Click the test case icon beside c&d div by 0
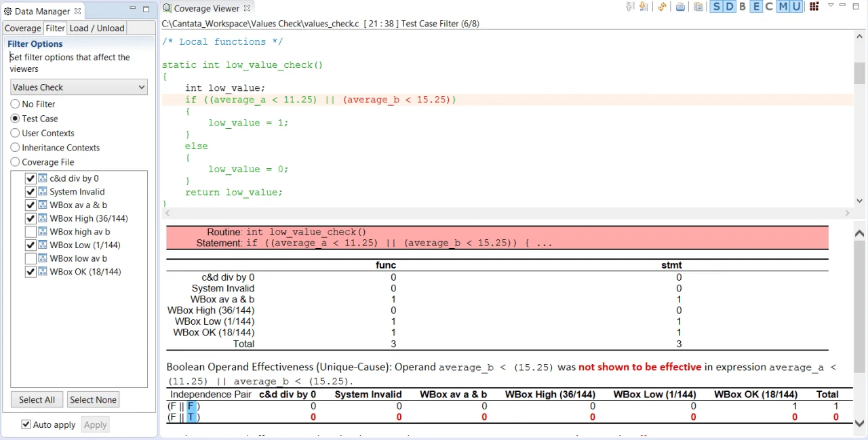868x440 pixels. pyautogui.click(x=43, y=178)
